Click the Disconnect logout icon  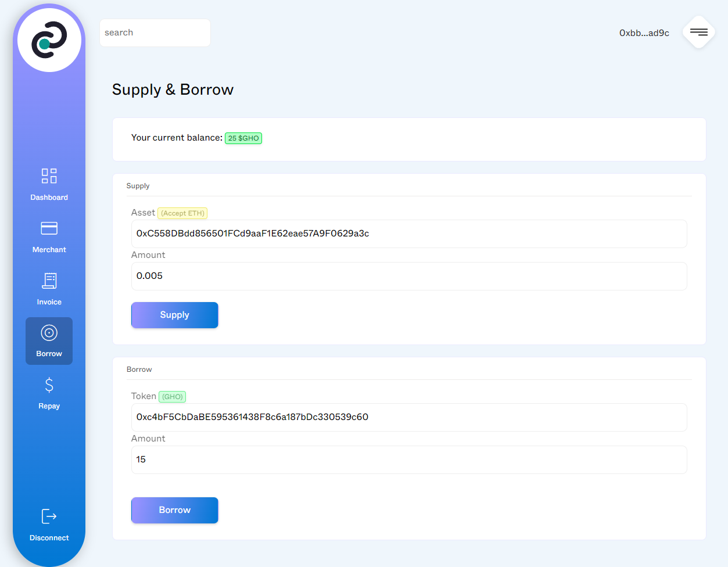(x=49, y=516)
